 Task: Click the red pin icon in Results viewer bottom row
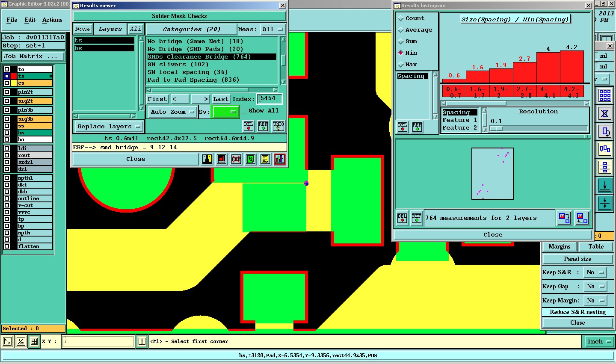222,159
